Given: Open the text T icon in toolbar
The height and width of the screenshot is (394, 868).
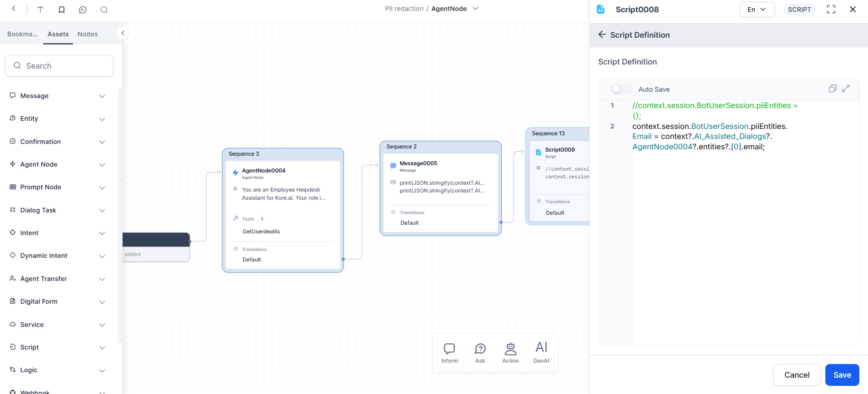Looking at the screenshot, I should (x=40, y=10).
